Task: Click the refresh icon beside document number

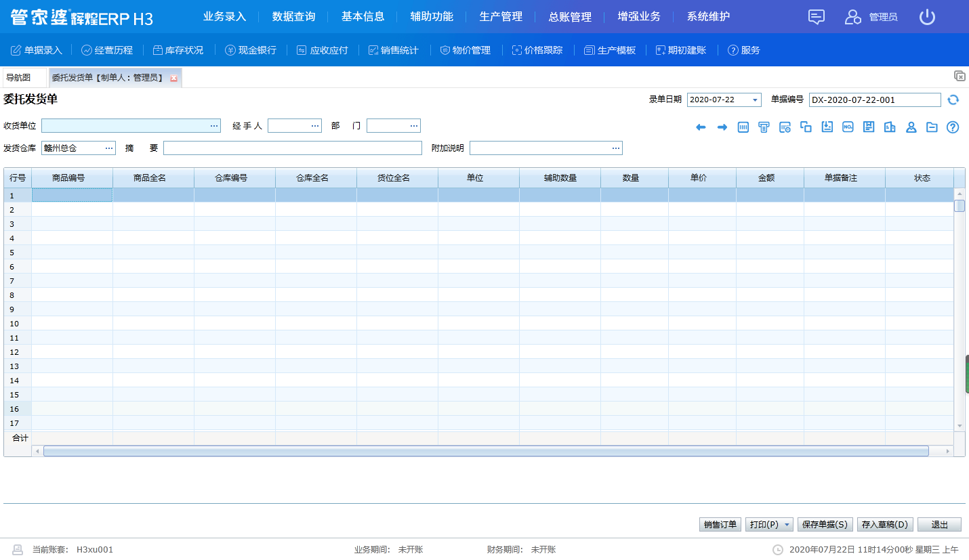Action: point(953,100)
